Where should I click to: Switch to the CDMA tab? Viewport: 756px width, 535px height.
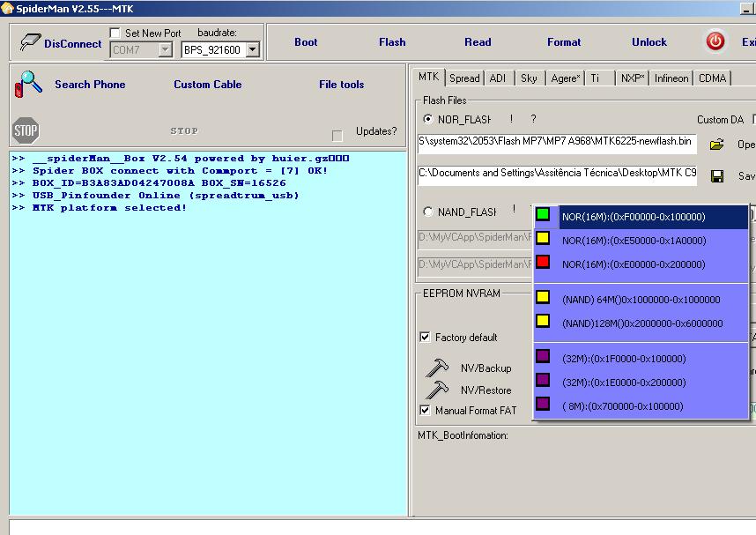[712, 78]
